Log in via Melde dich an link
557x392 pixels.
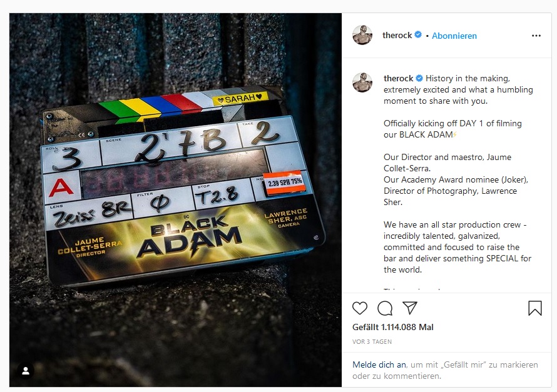(379, 364)
